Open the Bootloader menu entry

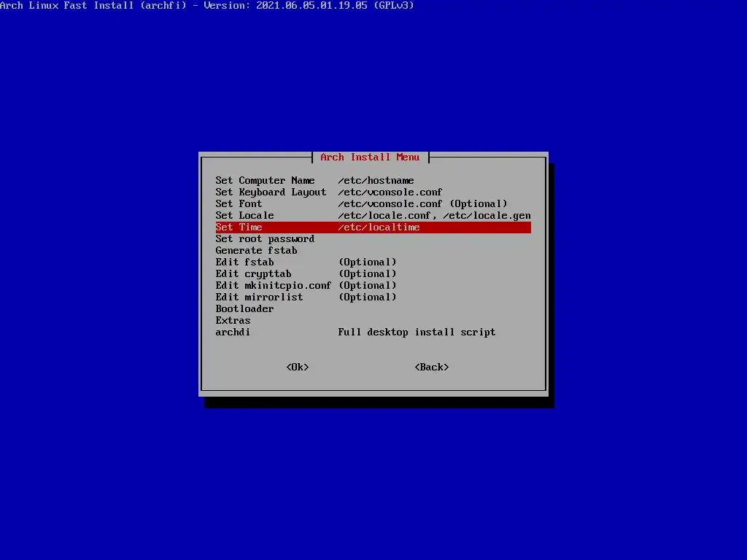point(373,308)
